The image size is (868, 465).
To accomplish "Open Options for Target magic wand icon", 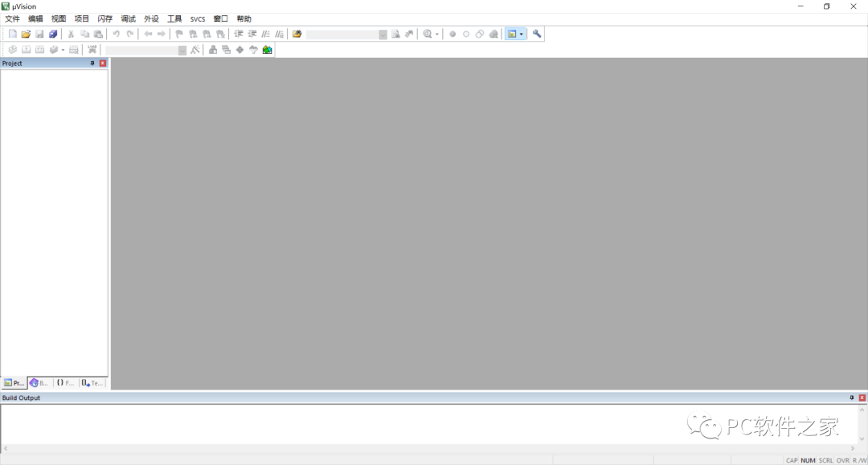I will pyautogui.click(x=194, y=50).
